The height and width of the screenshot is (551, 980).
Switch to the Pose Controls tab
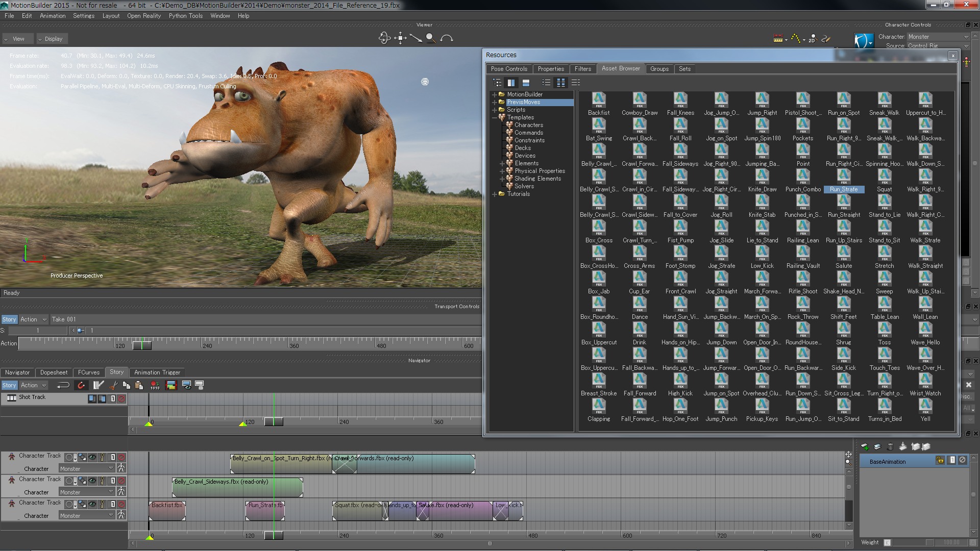point(508,69)
